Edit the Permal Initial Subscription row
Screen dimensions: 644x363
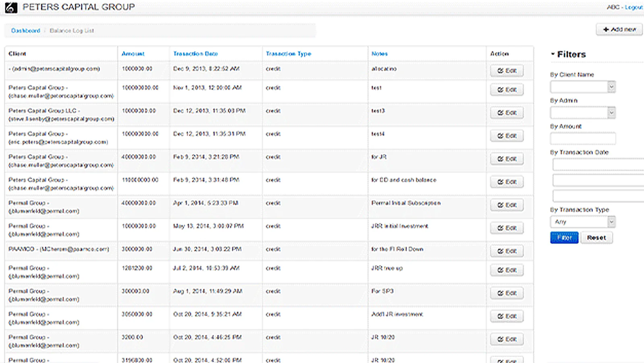[507, 205]
